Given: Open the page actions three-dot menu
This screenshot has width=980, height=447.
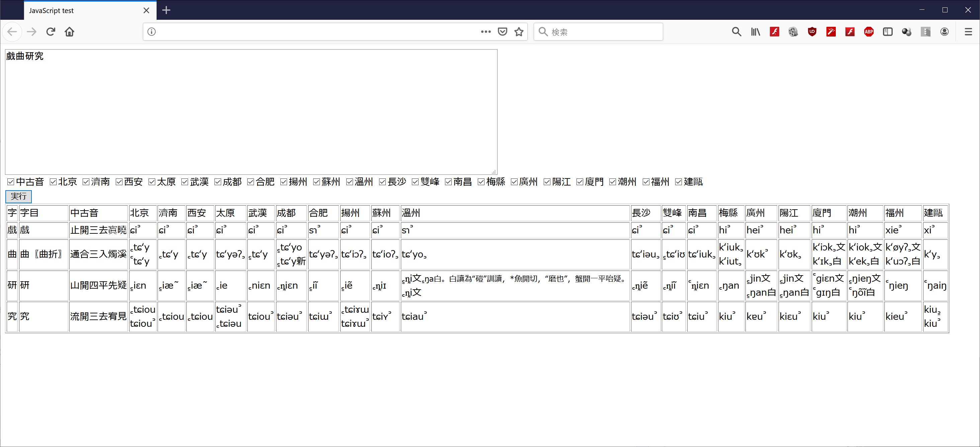Looking at the screenshot, I should pyautogui.click(x=485, y=31).
